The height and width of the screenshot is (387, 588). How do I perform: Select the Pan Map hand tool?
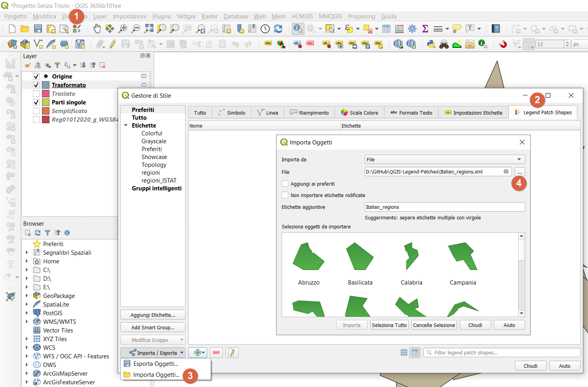pos(97,29)
